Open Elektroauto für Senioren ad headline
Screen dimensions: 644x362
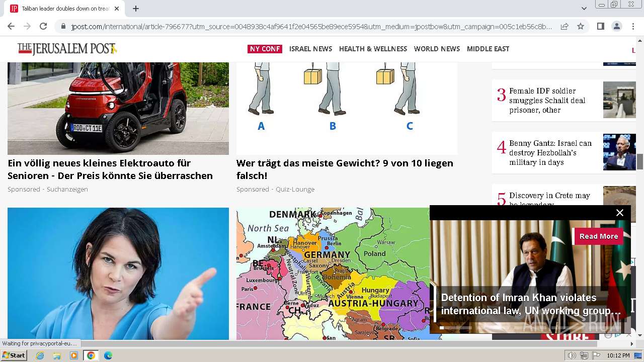tap(110, 169)
